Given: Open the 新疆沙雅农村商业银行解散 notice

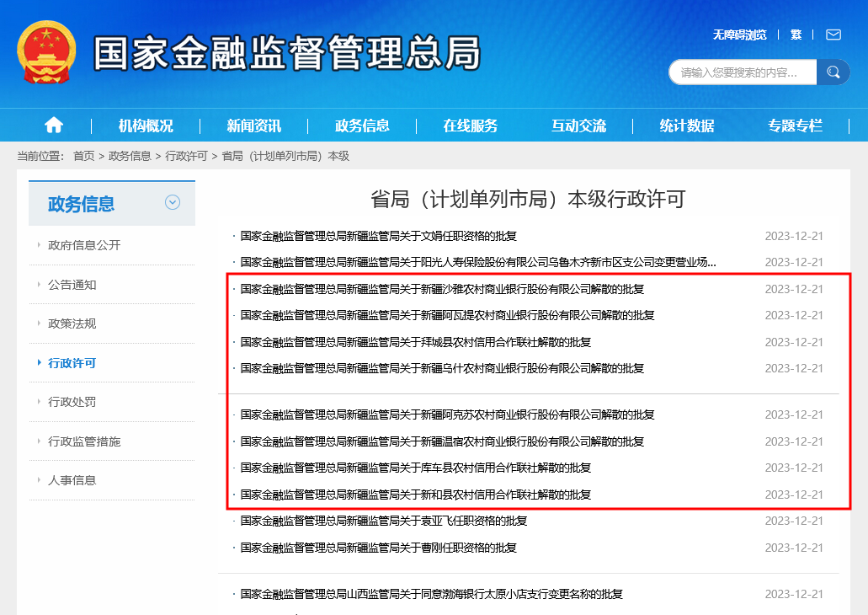Looking at the screenshot, I should click(x=442, y=289).
